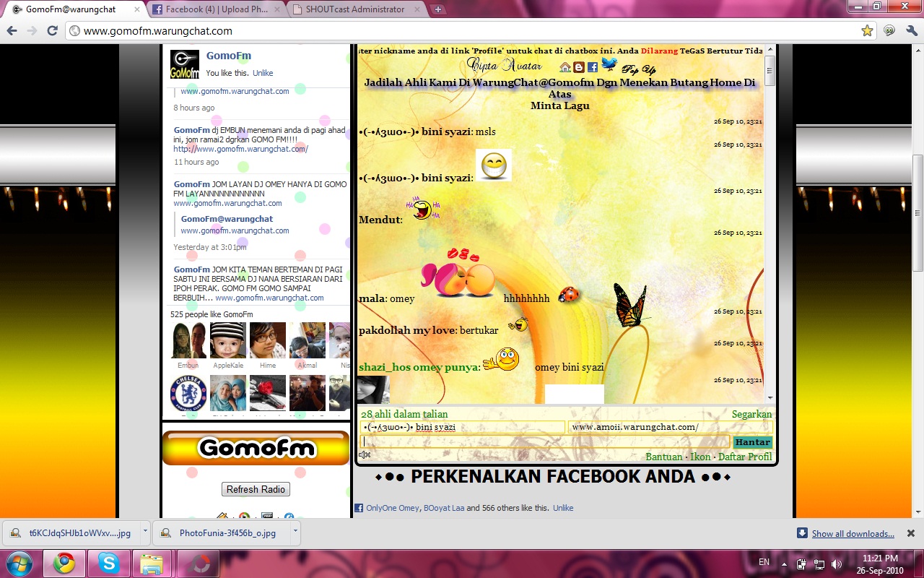
Task: Close the SHOUTcast Administrator tab
Action: pyautogui.click(x=417, y=10)
